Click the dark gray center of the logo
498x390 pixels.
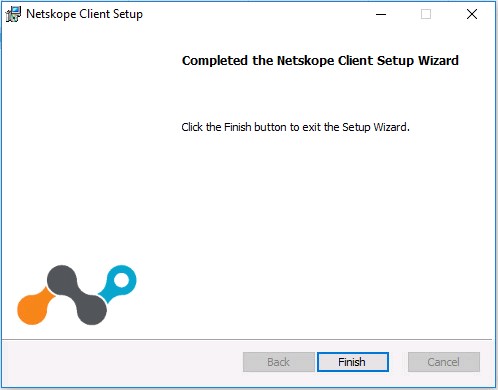tap(77, 295)
